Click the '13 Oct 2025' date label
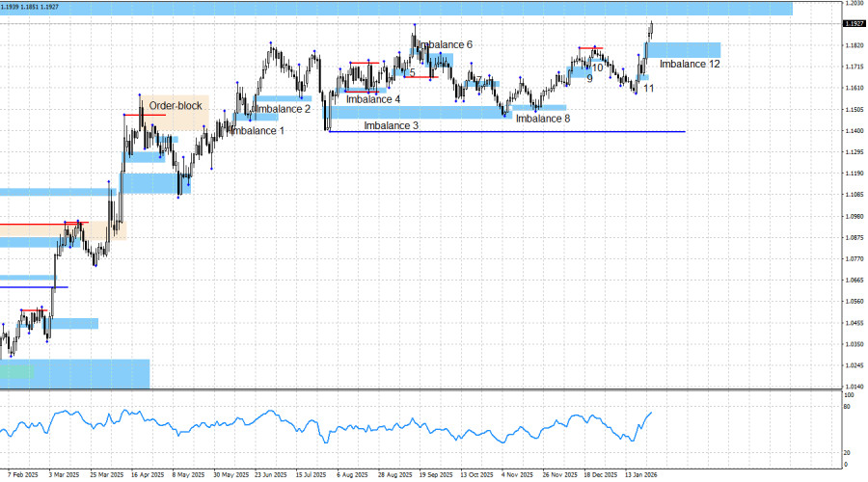The height and width of the screenshot is (482, 868). (x=476, y=475)
